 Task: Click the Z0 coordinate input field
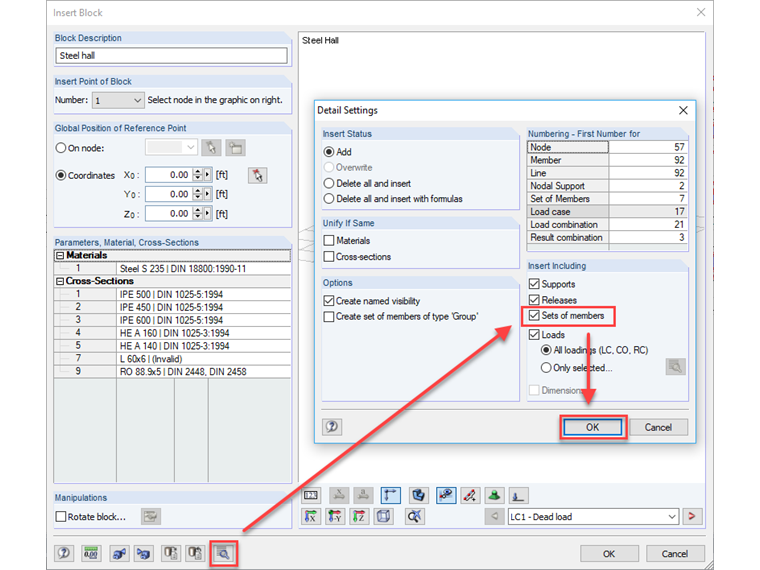[x=169, y=214]
